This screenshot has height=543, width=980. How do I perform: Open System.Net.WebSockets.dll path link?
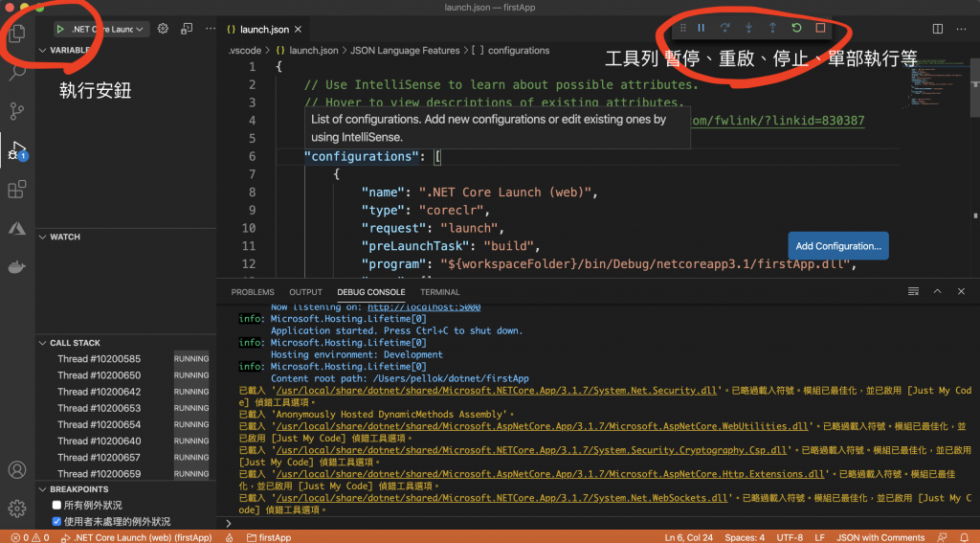(501, 498)
